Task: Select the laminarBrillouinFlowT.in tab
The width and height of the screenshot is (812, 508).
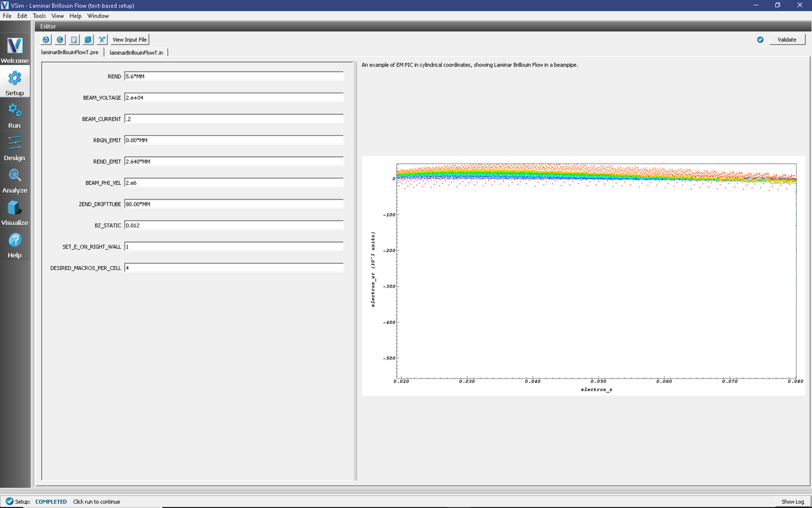Action: click(136, 53)
